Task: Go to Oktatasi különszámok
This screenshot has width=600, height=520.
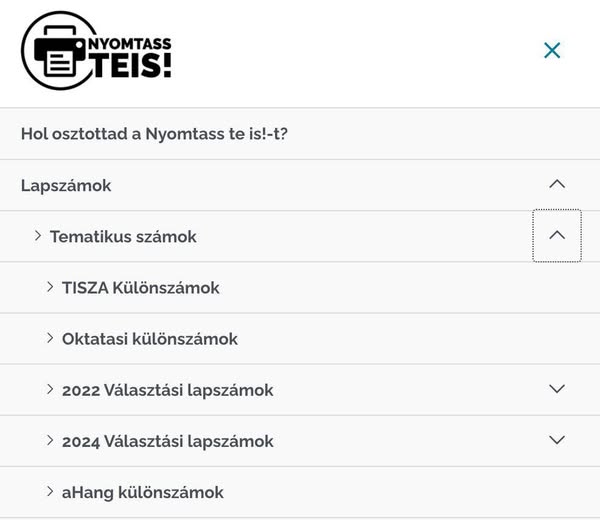Action: 150,339
